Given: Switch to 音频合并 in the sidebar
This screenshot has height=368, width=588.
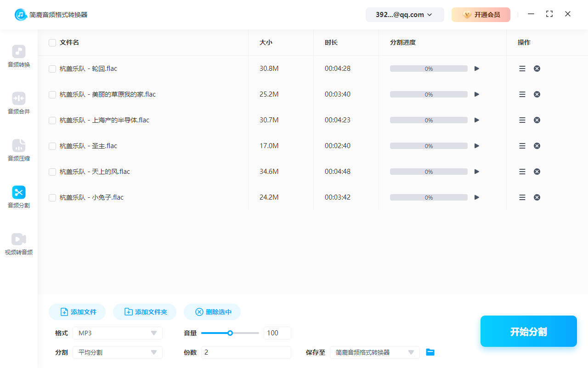Looking at the screenshot, I should [x=19, y=103].
